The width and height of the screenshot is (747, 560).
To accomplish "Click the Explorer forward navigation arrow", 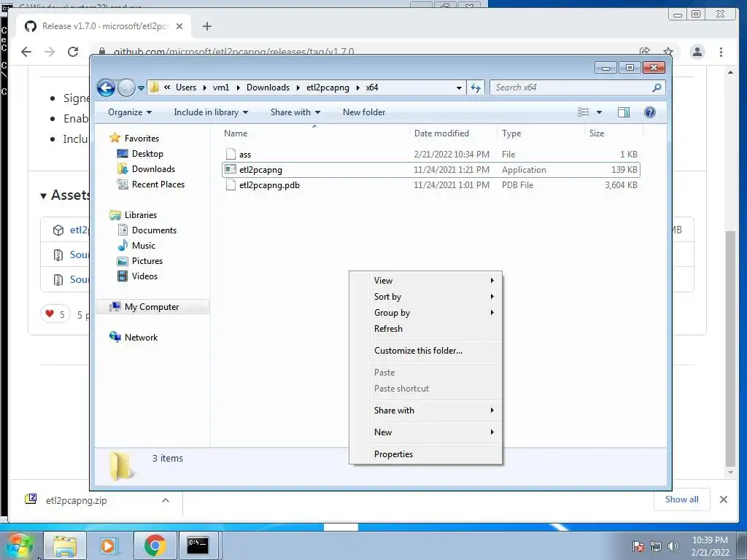I will pos(126,87).
